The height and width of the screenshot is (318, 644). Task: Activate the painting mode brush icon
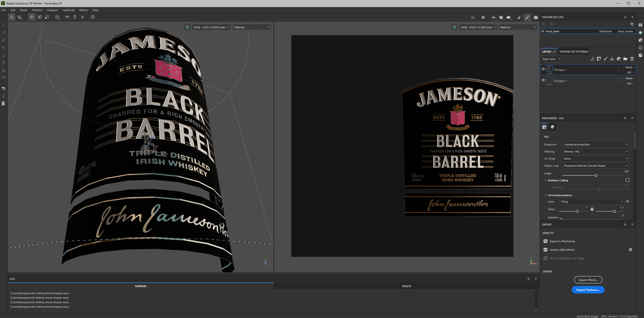pos(527,17)
